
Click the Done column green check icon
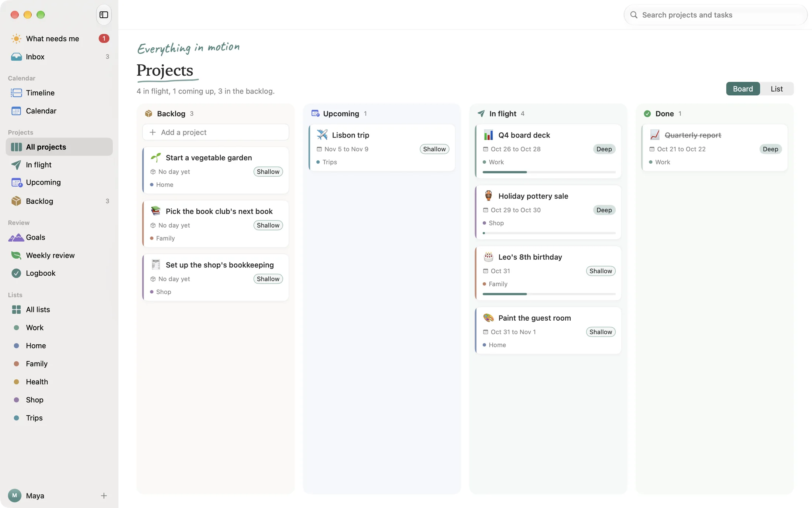pyautogui.click(x=647, y=113)
